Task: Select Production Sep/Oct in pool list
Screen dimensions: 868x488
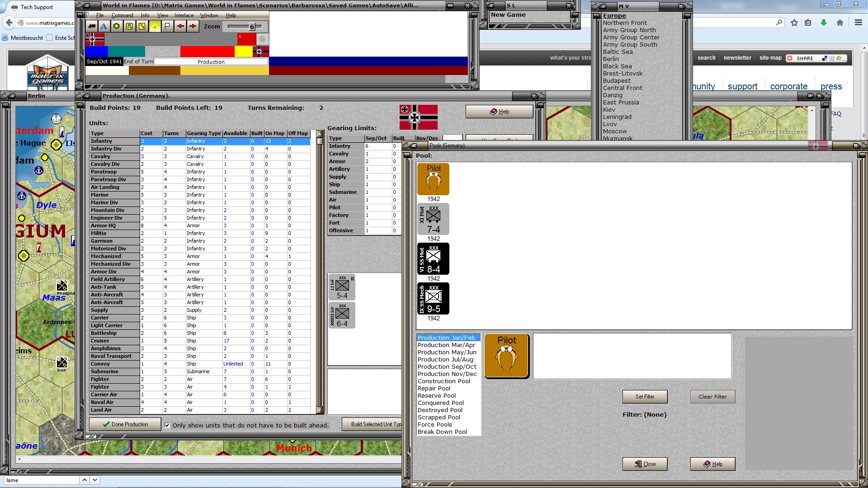Action: click(447, 366)
